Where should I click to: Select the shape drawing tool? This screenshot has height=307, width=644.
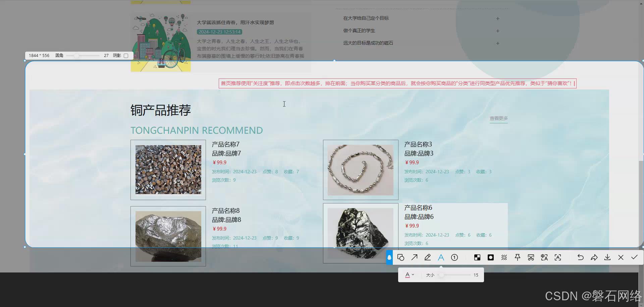(x=401, y=257)
